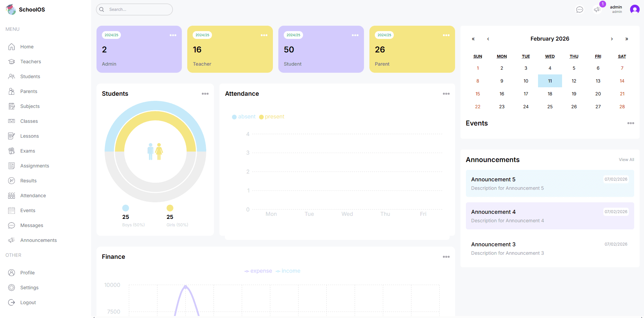Open the Attendance card more options menu
The width and height of the screenshot is (644, 318).
[446, 94]
